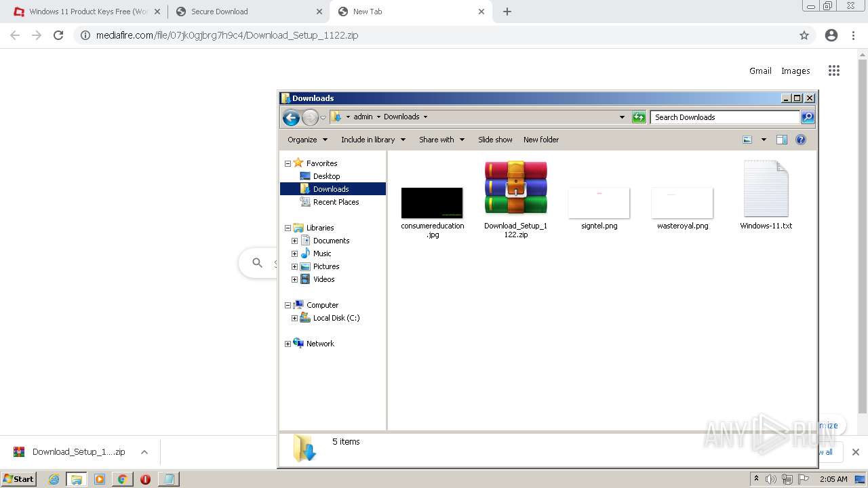This screenshot has width=868, height=488.
Task: Open the Music library
Action: (321, 253)
